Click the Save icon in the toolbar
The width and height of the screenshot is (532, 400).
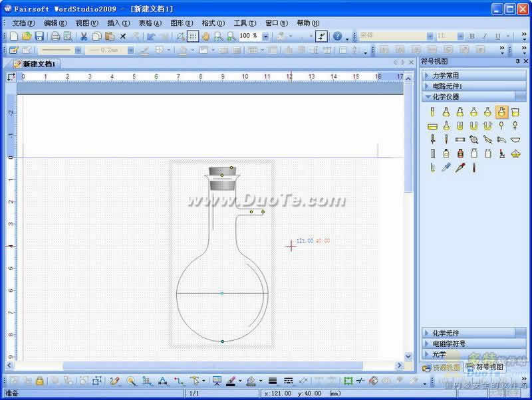point(39,36)
